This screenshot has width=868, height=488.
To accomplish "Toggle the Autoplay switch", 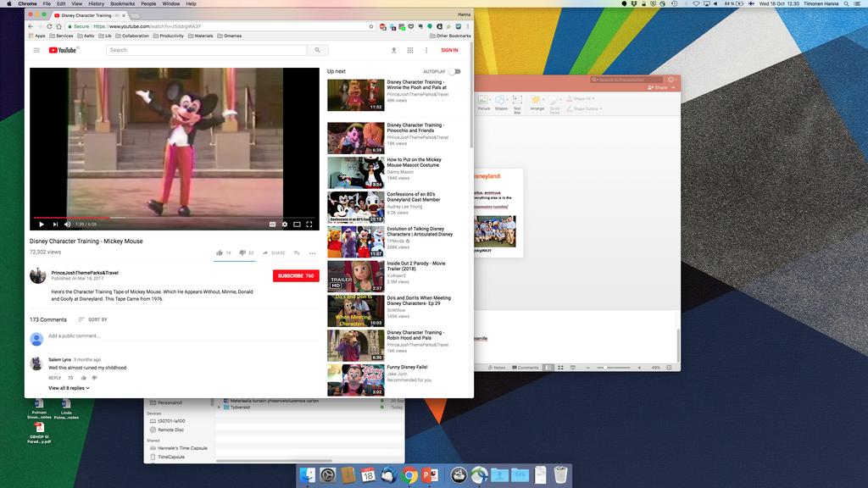I will [x=454, y=71].
